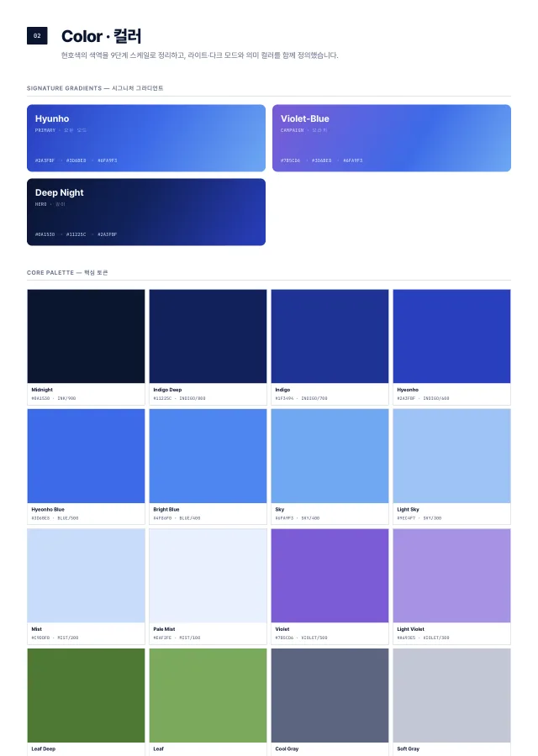Click the Cool Gray label text

coord(287,748)
